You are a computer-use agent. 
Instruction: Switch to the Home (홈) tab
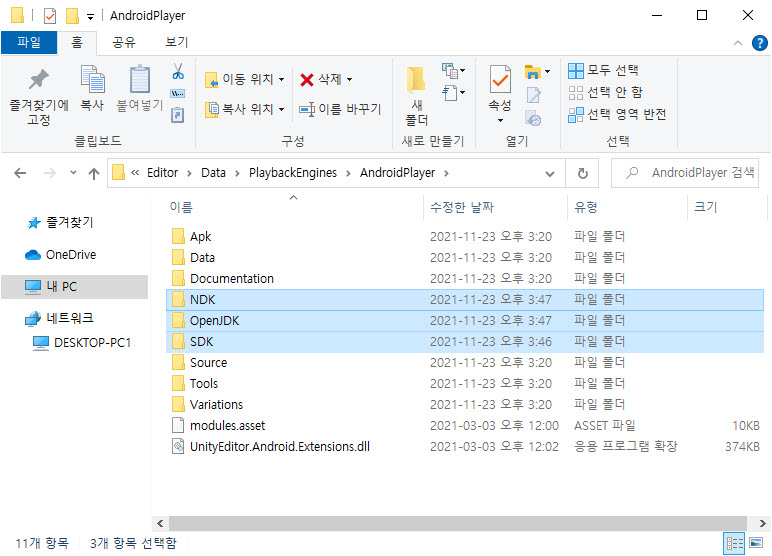coord(77,42)
